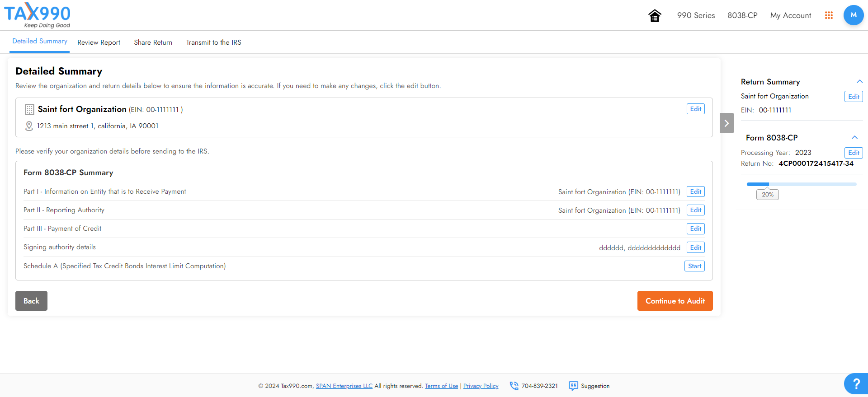868x397 pixels.
Task: Click the phone support icon in footer
Action: (514, 386)
